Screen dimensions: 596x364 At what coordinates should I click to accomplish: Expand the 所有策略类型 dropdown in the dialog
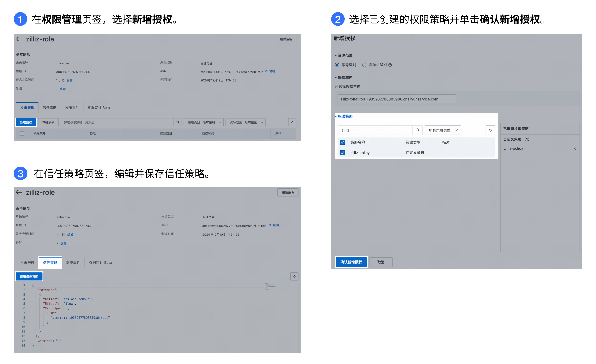(x=443, y=130)
